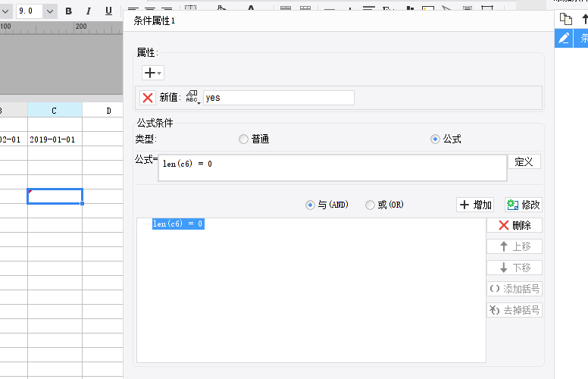Toggle underline formatting in the toolbar
This screenshot has width=588, height=379.
[x=108, y=11]
